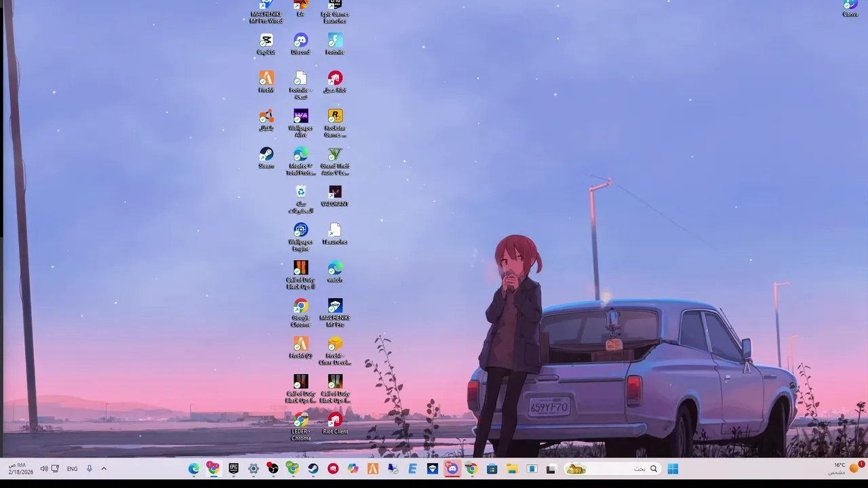Select the orange-nodes icon with Arabic label
The image size is (868, 488).
click(267, 121)
